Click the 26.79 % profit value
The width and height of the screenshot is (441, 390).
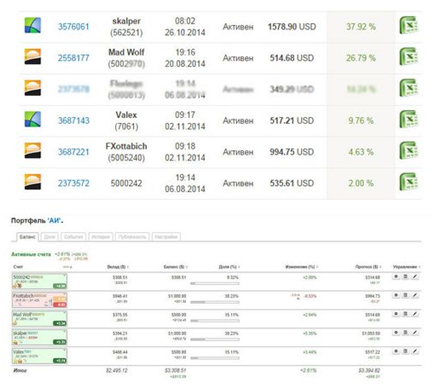pyautogui.click(x=361, y=58)
